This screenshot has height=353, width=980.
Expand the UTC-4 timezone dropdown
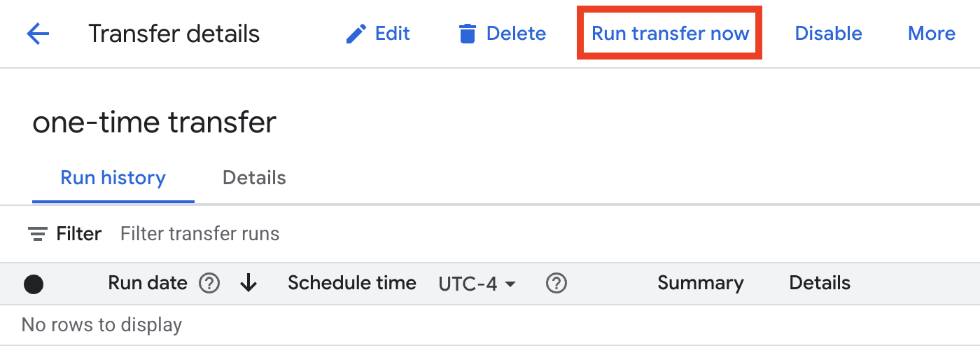click(x=477, y=284)
